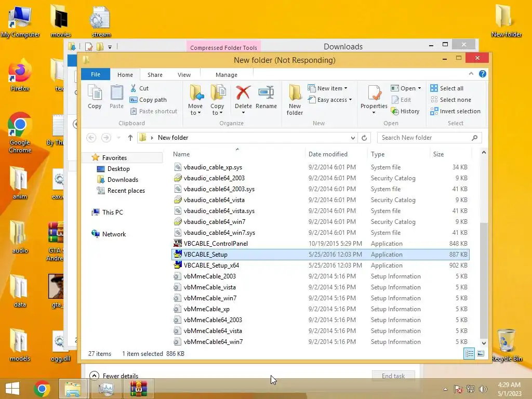532x399 pixels.
Task: Sort by the Size column header
Action: [450, 154]
